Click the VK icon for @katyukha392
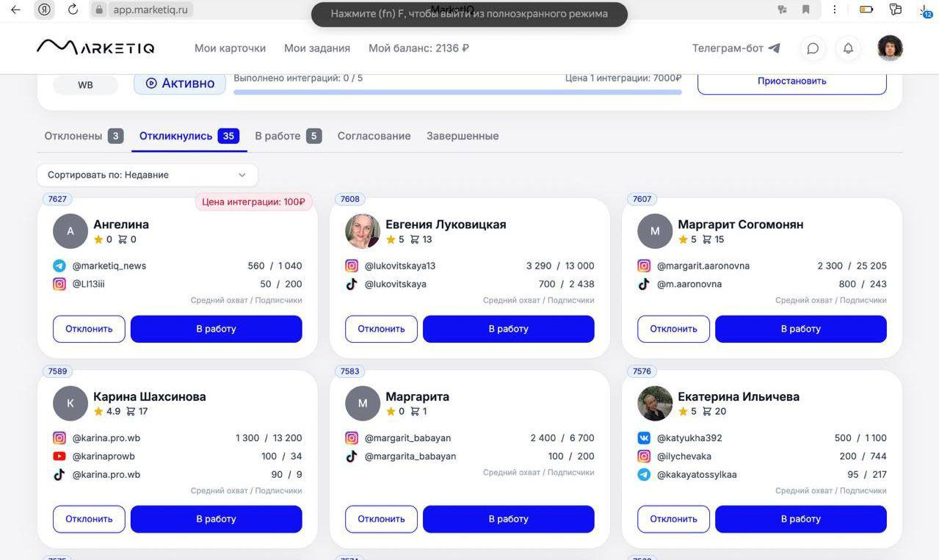This screenshot has width=939, height=560. 644,438
